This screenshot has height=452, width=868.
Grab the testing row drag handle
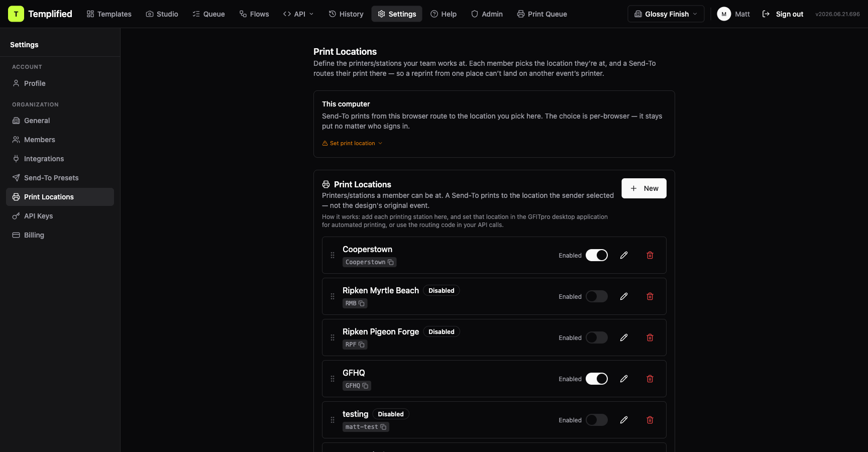333,420
